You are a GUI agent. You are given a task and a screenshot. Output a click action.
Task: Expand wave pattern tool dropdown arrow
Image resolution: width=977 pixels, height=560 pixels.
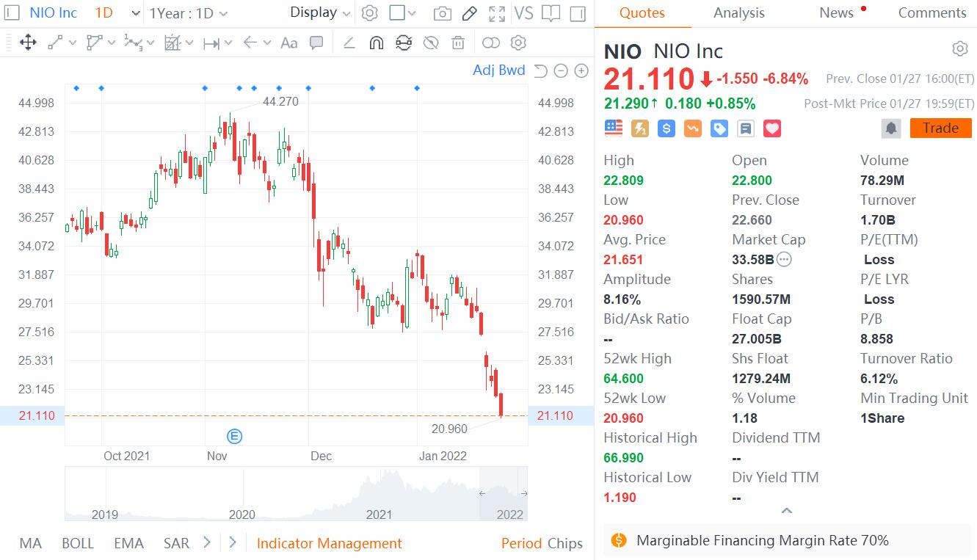(150, 43)
